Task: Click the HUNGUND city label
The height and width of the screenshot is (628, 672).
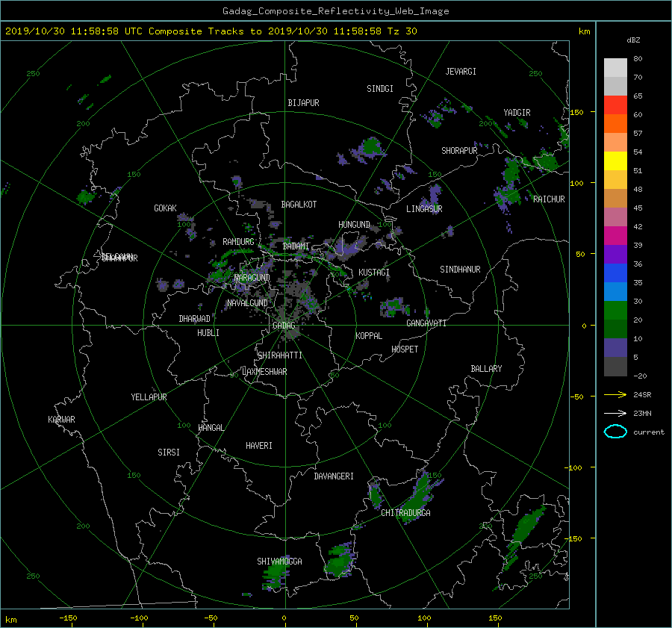Action: (x=354, y=225)
